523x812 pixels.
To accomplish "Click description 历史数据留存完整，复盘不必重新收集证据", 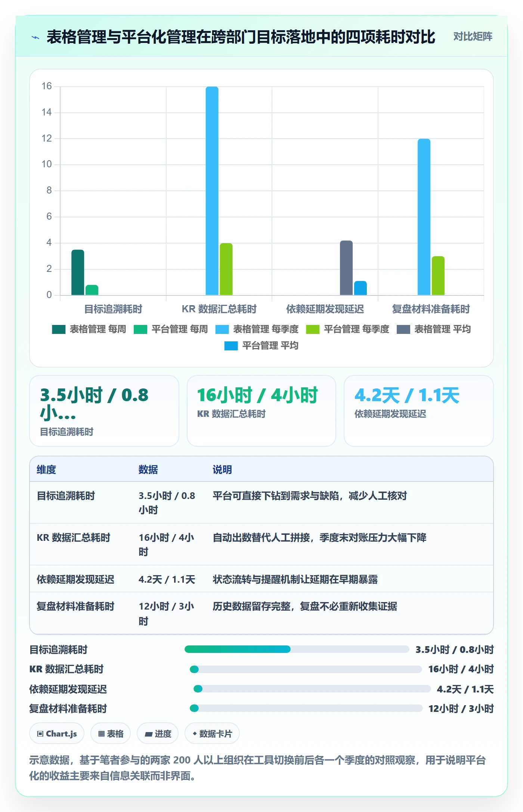I will click(305, 606).
